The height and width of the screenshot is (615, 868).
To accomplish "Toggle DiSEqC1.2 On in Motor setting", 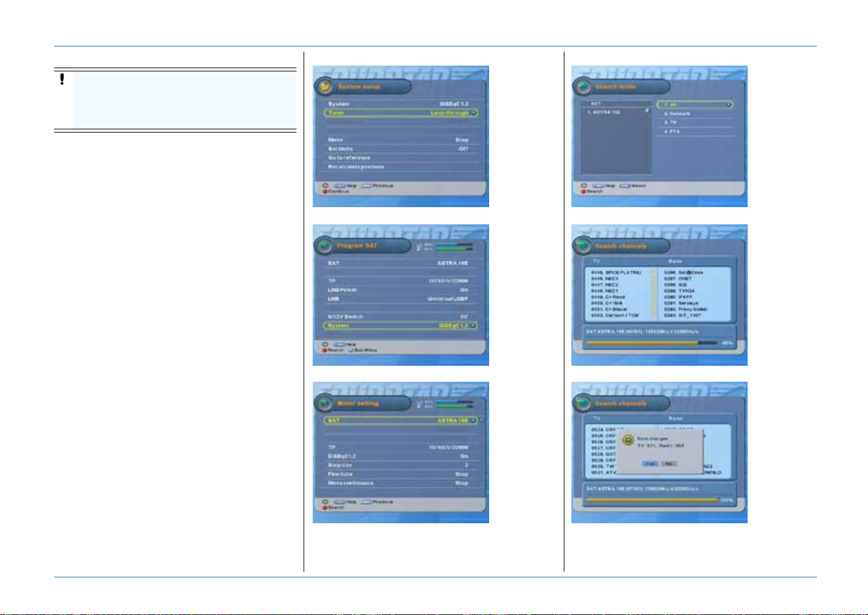I will 464,456.
